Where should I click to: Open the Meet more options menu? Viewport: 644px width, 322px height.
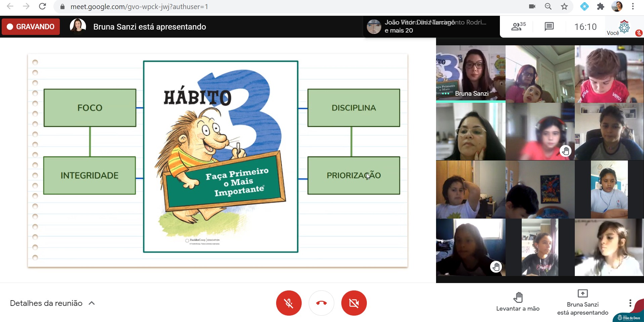point(630,303)
